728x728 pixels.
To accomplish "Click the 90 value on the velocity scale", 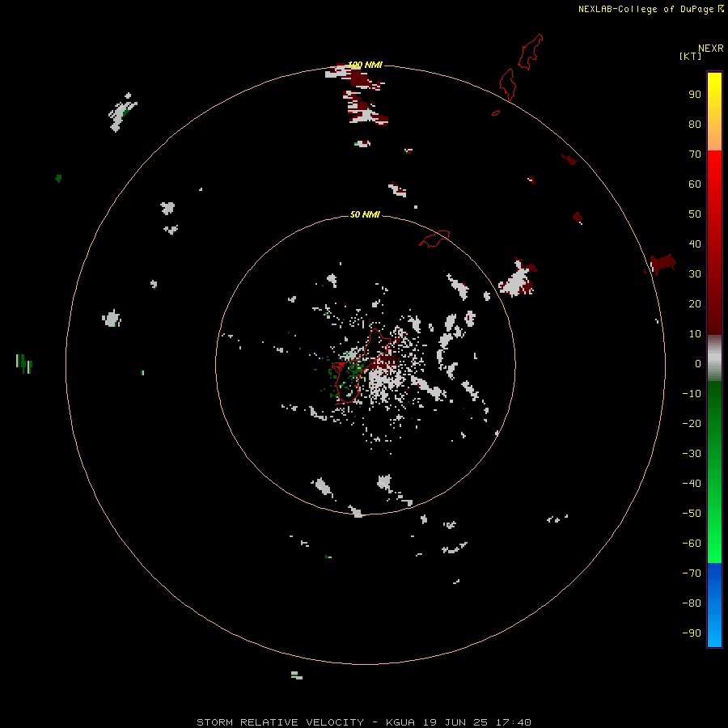I will 695,95.
